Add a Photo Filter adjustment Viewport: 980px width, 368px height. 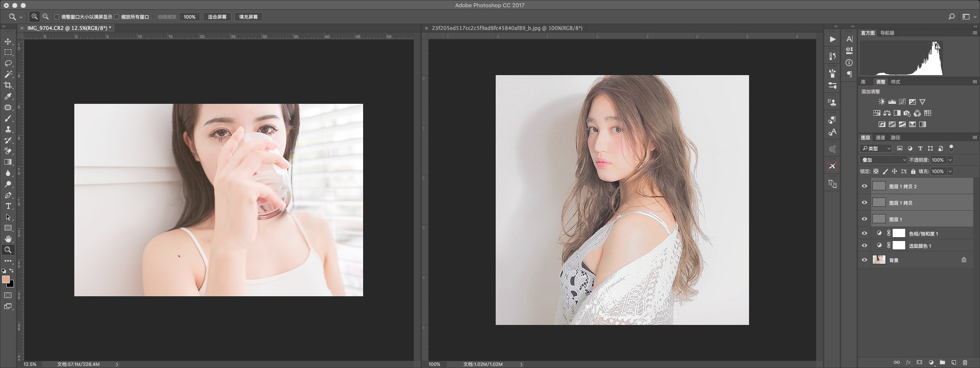coord(907,113)
